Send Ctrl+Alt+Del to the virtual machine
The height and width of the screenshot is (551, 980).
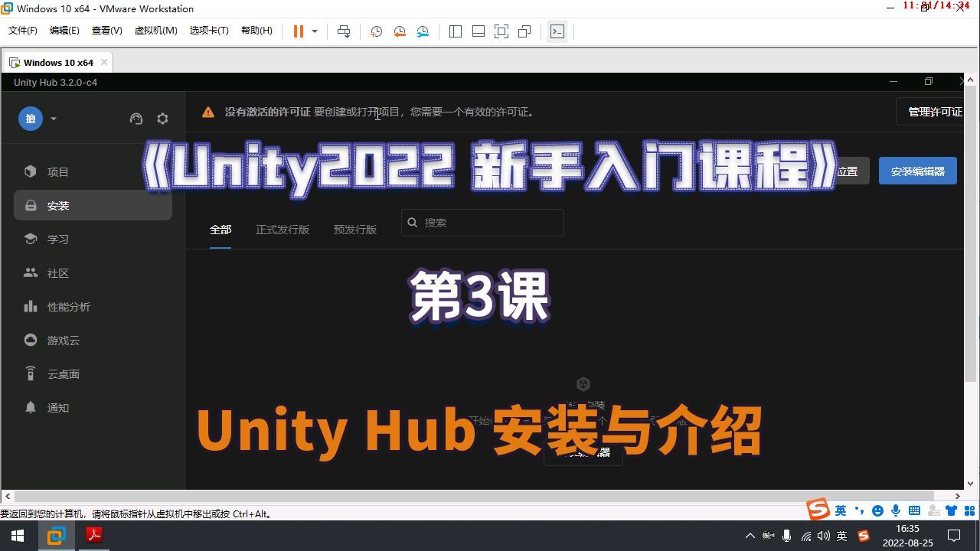[344, 31]
